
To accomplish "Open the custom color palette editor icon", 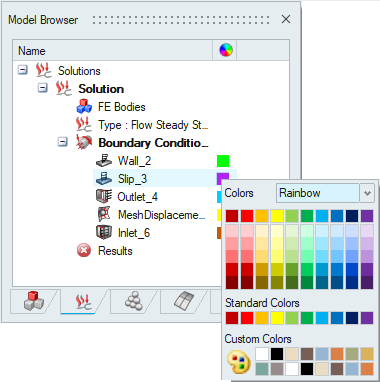I will (239, 362).
